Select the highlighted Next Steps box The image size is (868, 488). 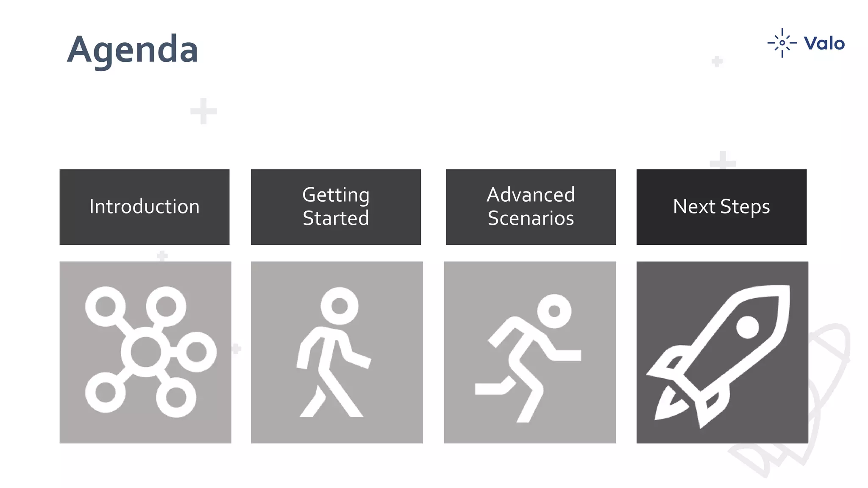721,207
